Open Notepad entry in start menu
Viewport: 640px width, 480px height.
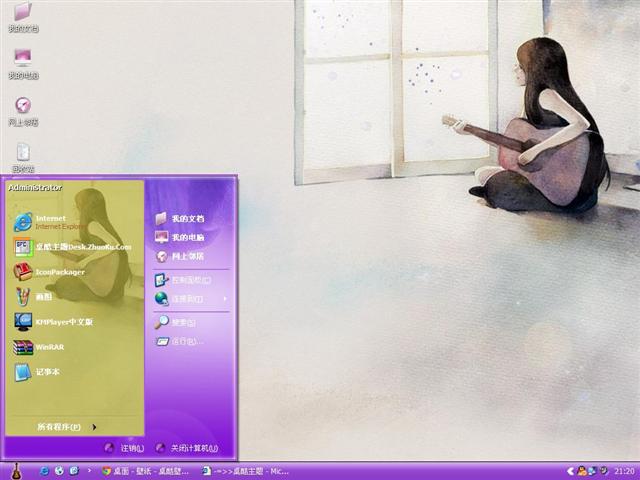tap(38, 372)
